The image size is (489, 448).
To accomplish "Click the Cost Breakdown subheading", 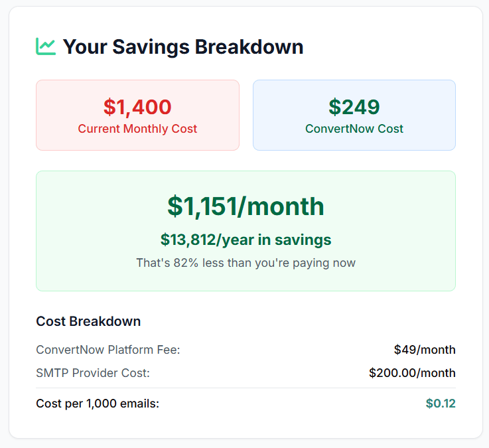I will [88, 321].
